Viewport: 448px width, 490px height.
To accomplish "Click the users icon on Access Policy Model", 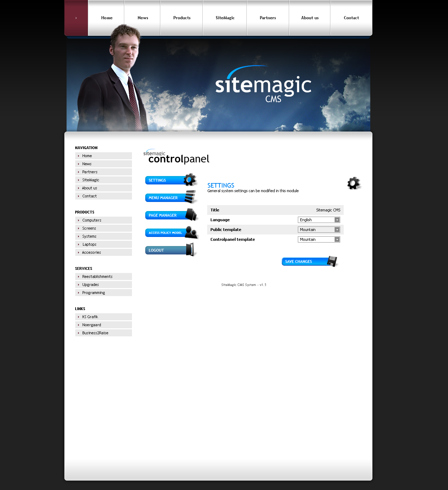I will tap(191, 232).
